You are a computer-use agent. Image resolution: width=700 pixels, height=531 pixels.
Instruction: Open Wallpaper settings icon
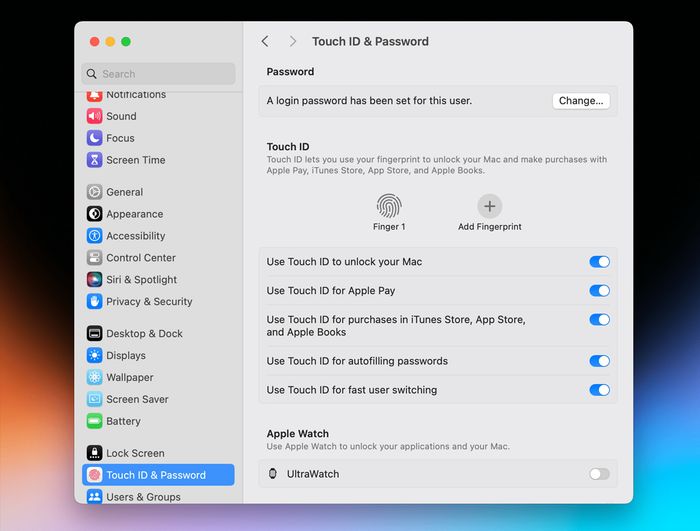(x=95, y=377)
